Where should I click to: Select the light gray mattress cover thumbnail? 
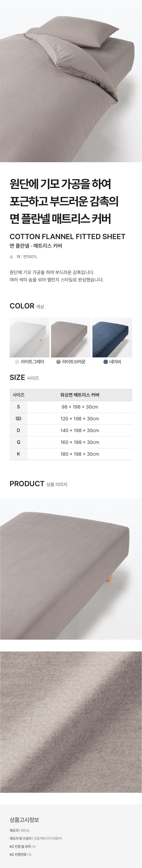[x=29, y=337]
